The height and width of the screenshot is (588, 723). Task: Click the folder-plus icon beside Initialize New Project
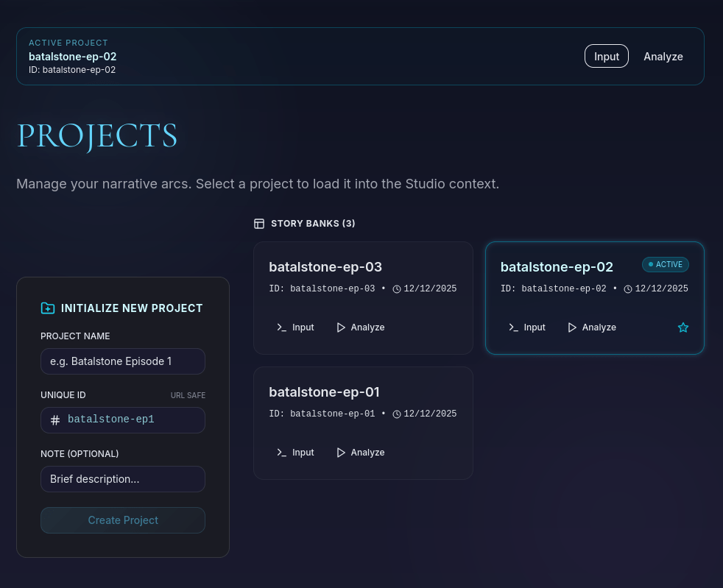48,308
